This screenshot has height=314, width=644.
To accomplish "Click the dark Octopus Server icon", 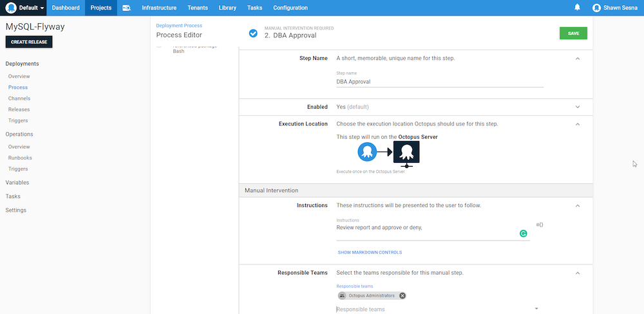I will pyautogui.click(x=406, y=154).
